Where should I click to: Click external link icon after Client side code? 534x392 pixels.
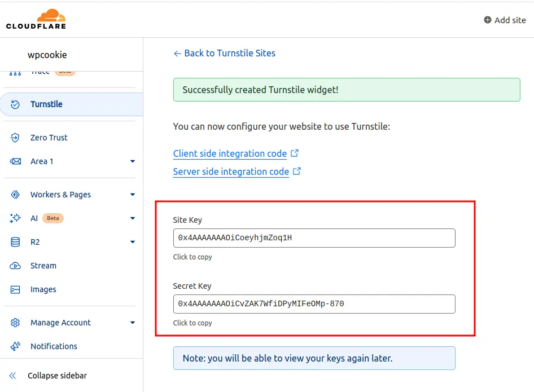pos(295,153)
